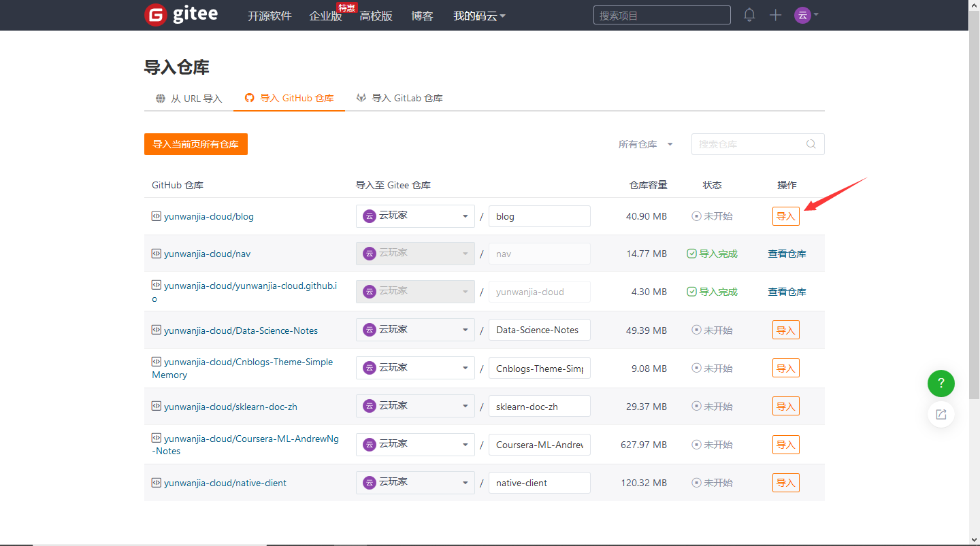This screenshot has width=980, height=546.
Task: Import the Cnblogs-Theme-Simple Memory repository
Action: pyautogui.click(x=786, y=368)
